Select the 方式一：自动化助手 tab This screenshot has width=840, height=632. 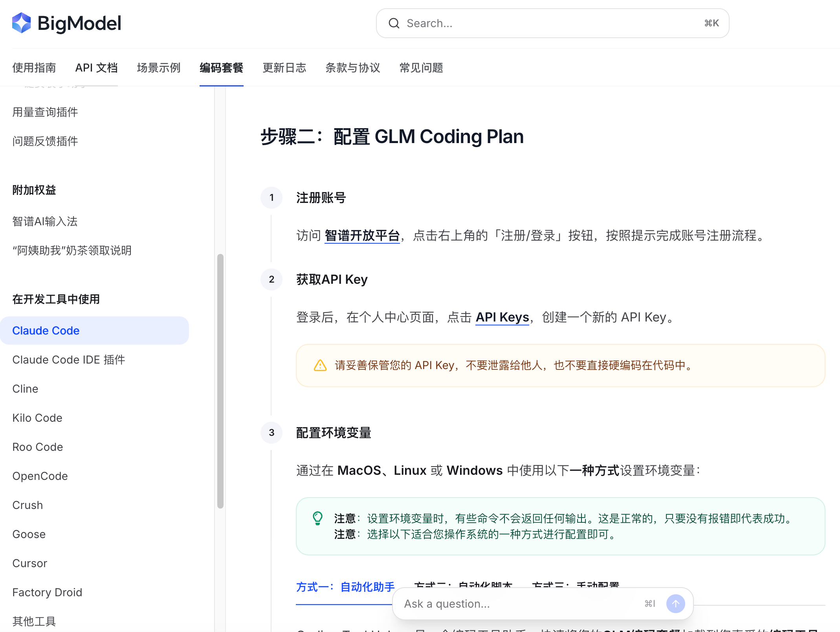345,587
